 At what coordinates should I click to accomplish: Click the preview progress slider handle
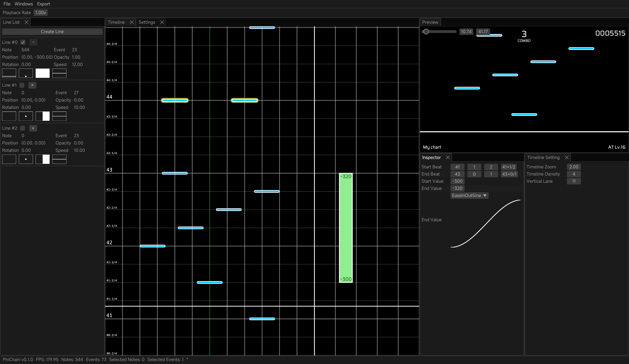click(426, 32)
